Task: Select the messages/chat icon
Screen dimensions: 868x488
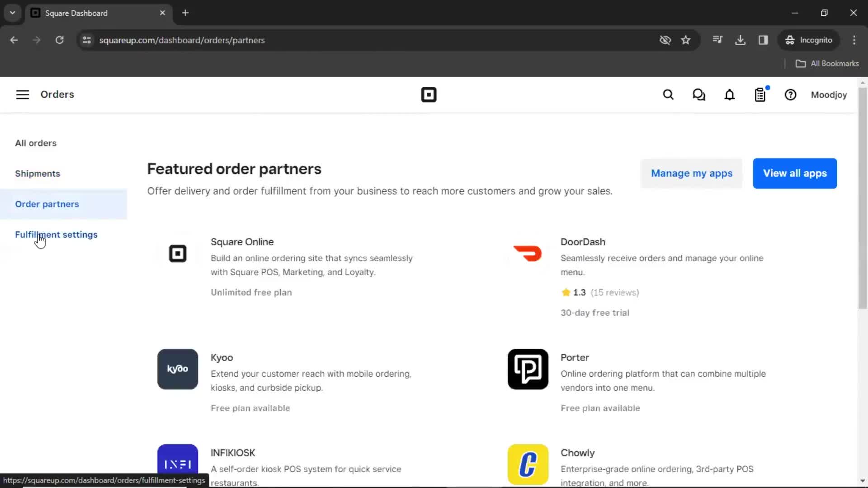Action: (x=698, y=95)
